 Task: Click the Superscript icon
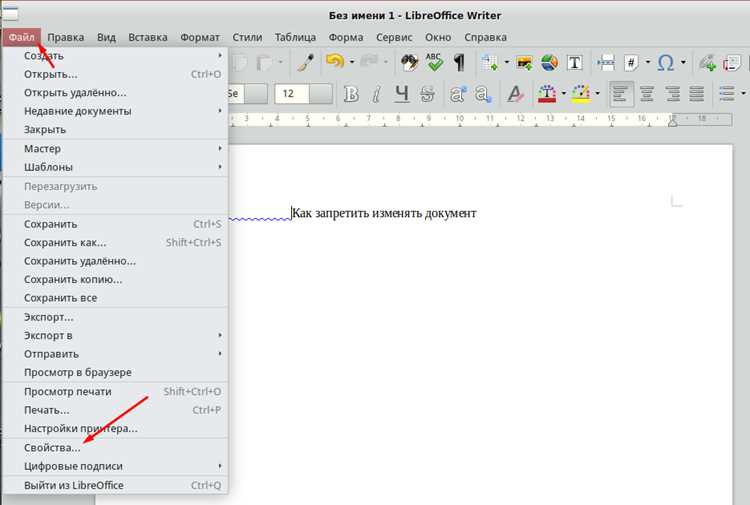point(457,94)
